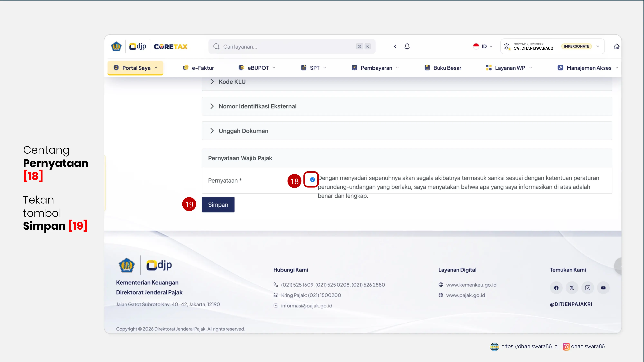The image size is (644, 362).
Task: Click the Simpan button
Action: pos(218,205)
